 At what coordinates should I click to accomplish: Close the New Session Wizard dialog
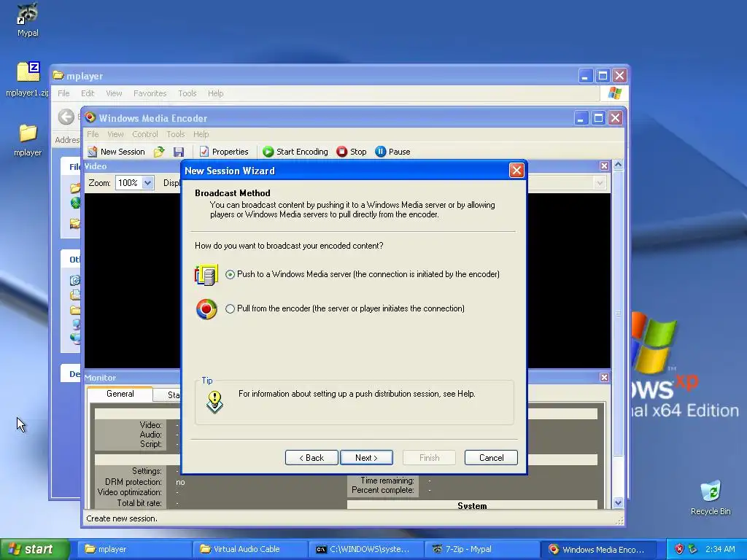click(516, 171)
